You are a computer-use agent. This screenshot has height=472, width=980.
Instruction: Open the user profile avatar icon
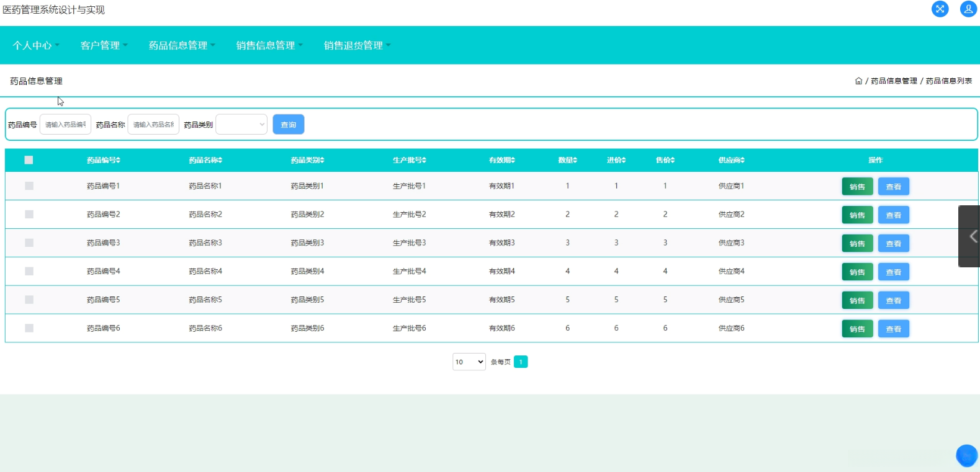tap(969, 9)
